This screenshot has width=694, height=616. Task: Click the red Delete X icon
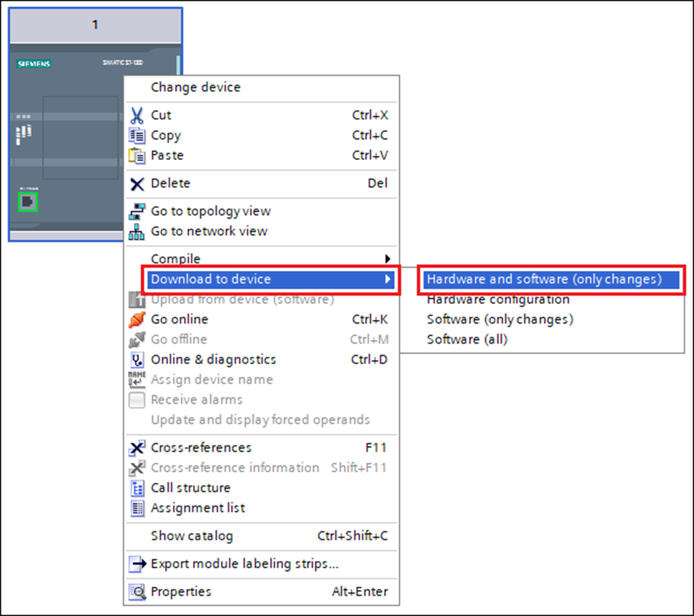(137, 183)
